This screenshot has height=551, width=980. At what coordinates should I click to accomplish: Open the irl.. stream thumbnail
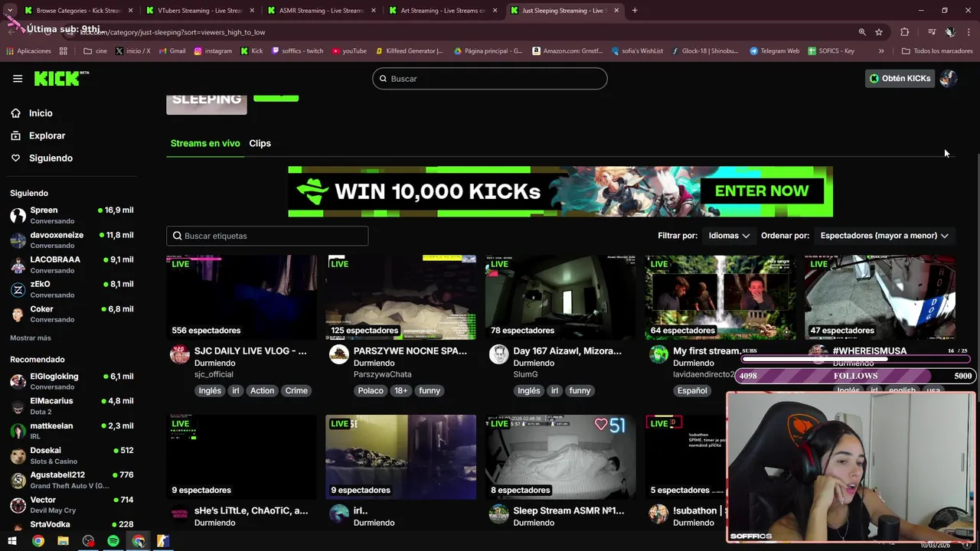click(x=400, y=457)
